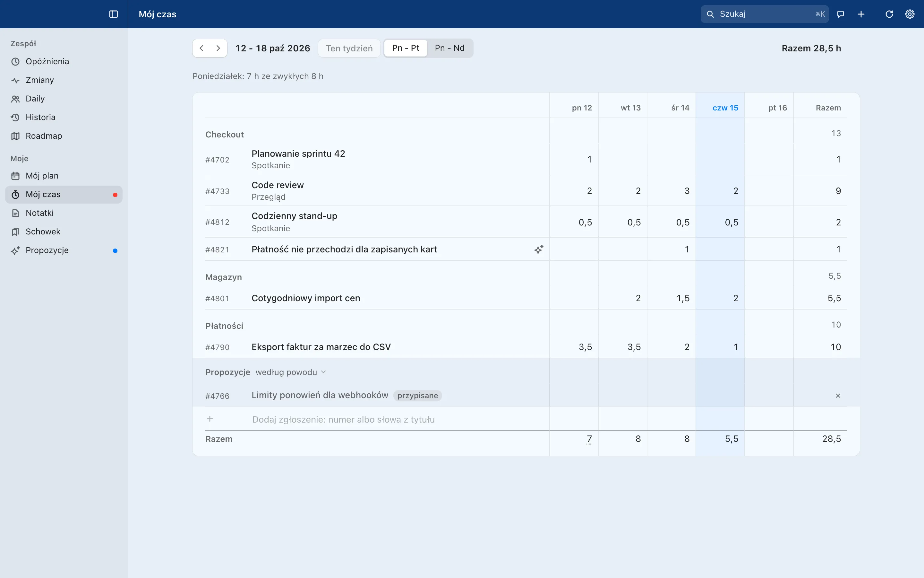Go to previous week arrow
The height and width of the screenshot is (578, 924).
[x=201, y=48]
